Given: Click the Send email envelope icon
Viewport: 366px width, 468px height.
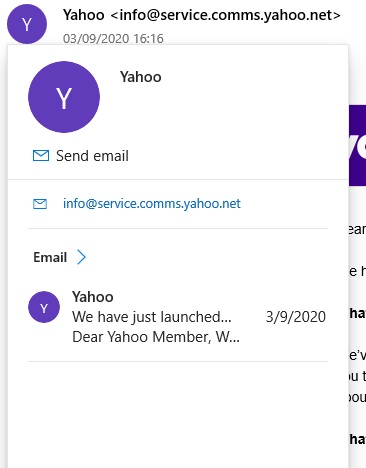Looking at the screenshot, I should 41,156.
